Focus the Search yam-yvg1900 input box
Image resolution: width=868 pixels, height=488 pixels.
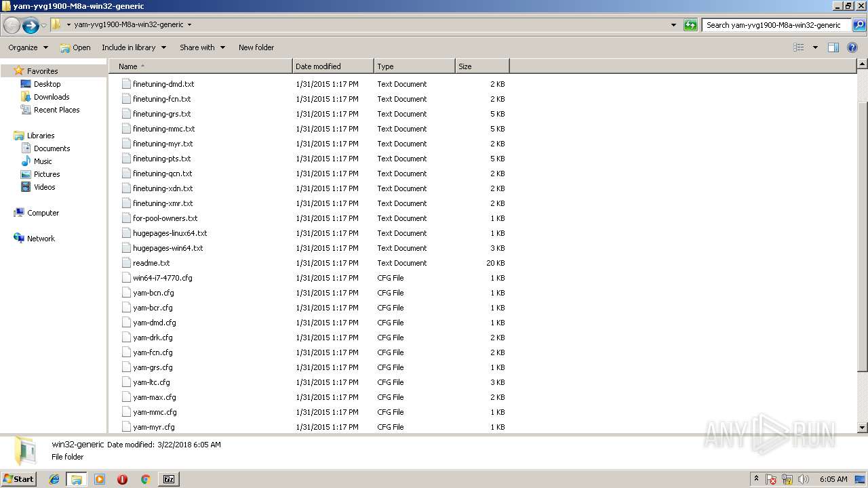777,25
